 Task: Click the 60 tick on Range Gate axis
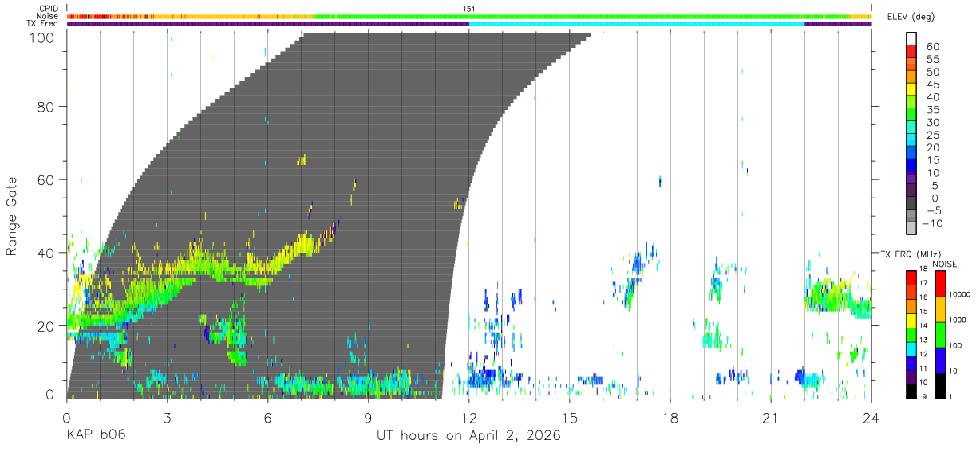(x=45, y=180)
